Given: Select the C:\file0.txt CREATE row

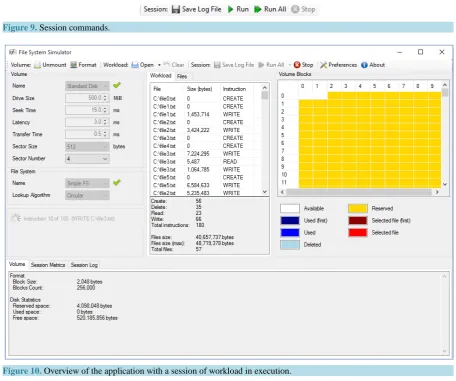Looking at the screenshot, I should [206, 99].
